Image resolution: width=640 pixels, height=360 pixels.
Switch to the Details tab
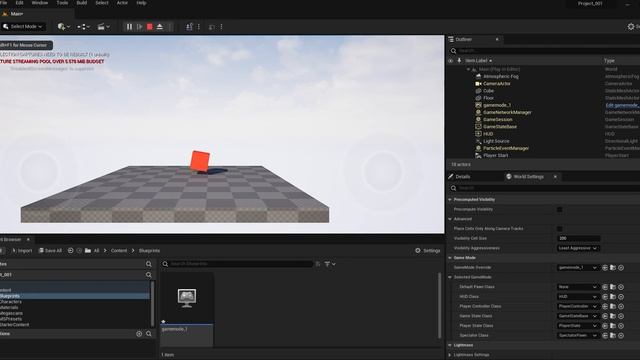pyautogui.click(x=463, y=177)
